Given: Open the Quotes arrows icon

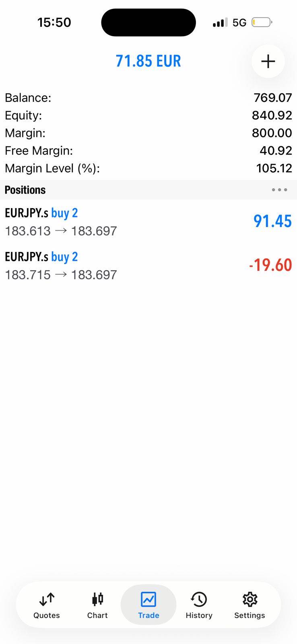Looking at the screenshot, I should pyautogui.click(x=47, y=599).
